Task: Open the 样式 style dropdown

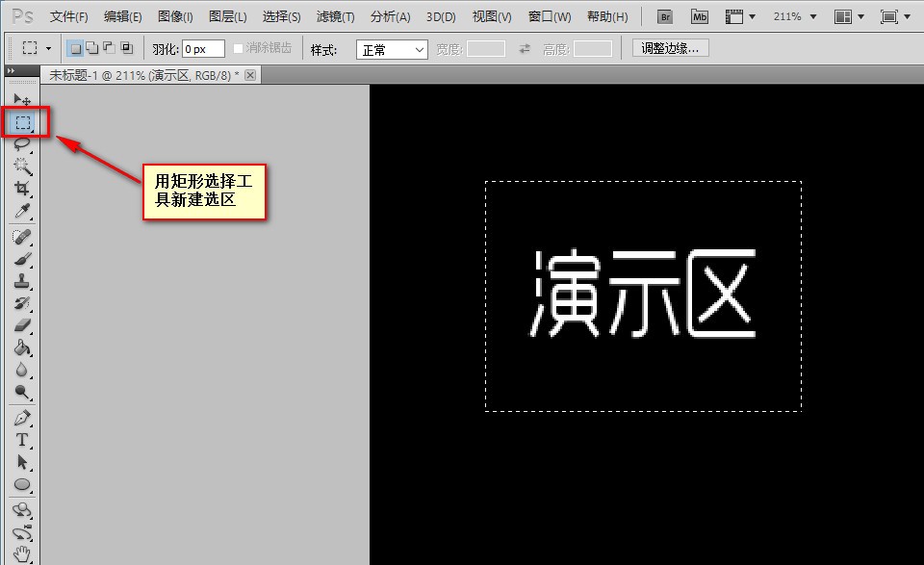Action: [392, 49]
